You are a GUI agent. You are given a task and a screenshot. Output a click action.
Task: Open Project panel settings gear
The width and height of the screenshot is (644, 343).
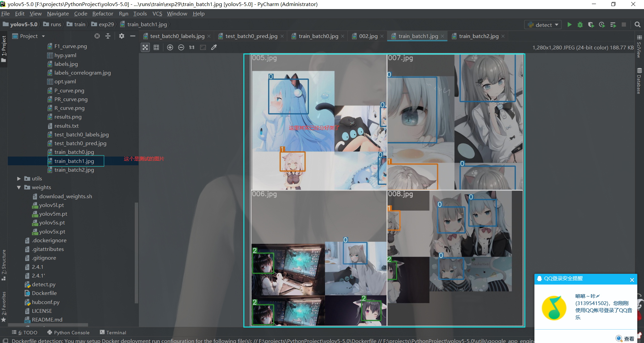pyautogui.click(x=122, y=36)
